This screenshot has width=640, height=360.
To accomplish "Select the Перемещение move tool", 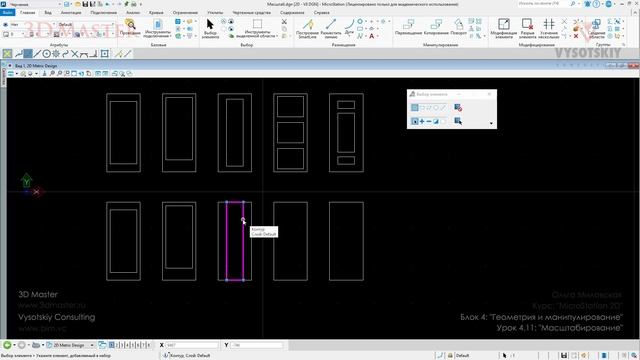I will coord(408,27).
